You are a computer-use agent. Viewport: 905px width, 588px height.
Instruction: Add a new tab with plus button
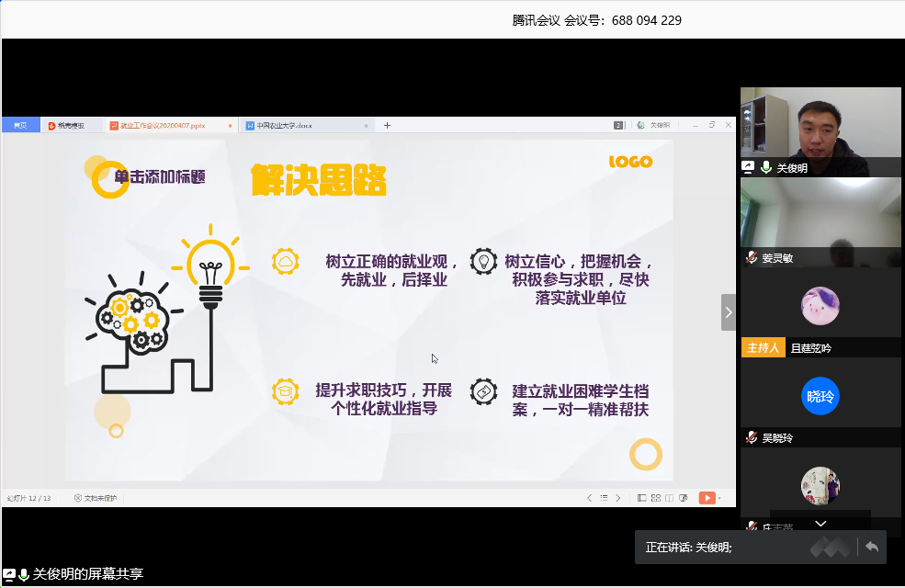[387, 126]
